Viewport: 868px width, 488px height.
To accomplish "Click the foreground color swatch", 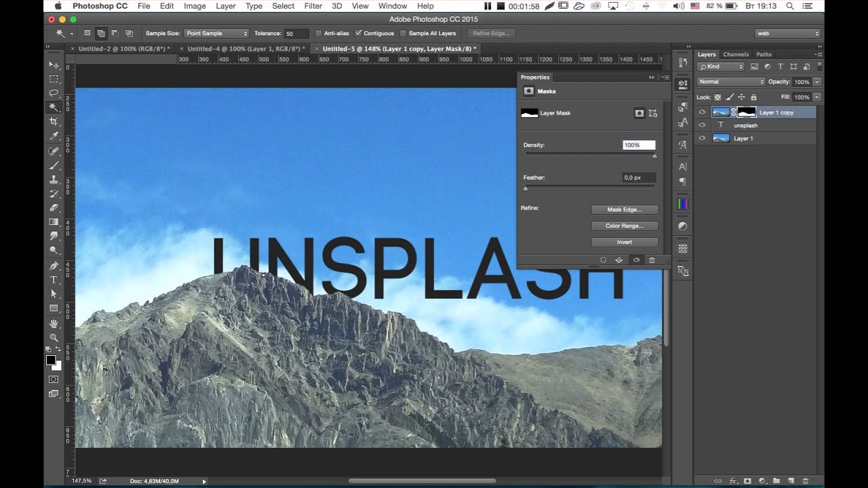I will pos(51,360).
